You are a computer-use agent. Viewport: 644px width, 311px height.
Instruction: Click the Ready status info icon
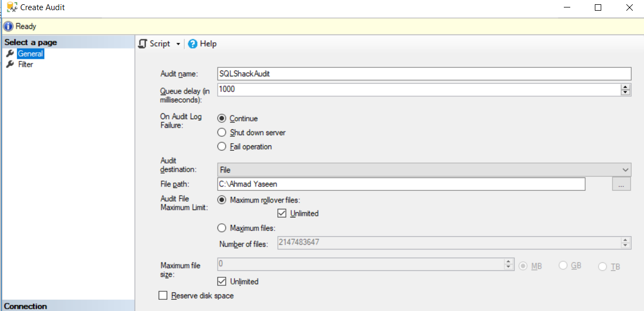tap(8, 26)
